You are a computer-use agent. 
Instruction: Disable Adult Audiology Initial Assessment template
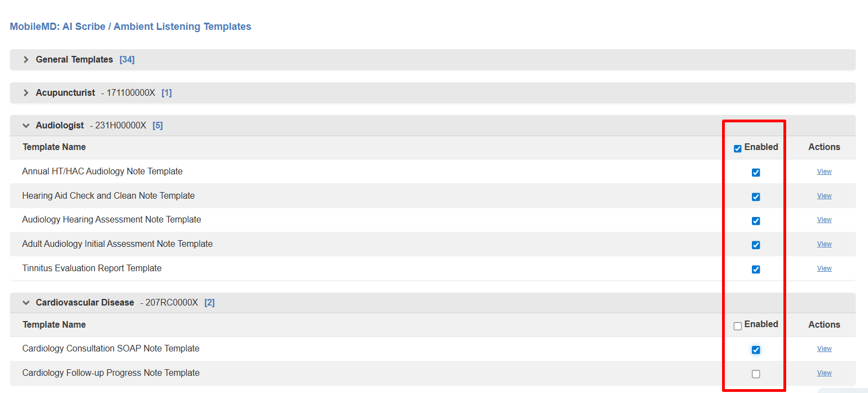click(x=756, y=245)
